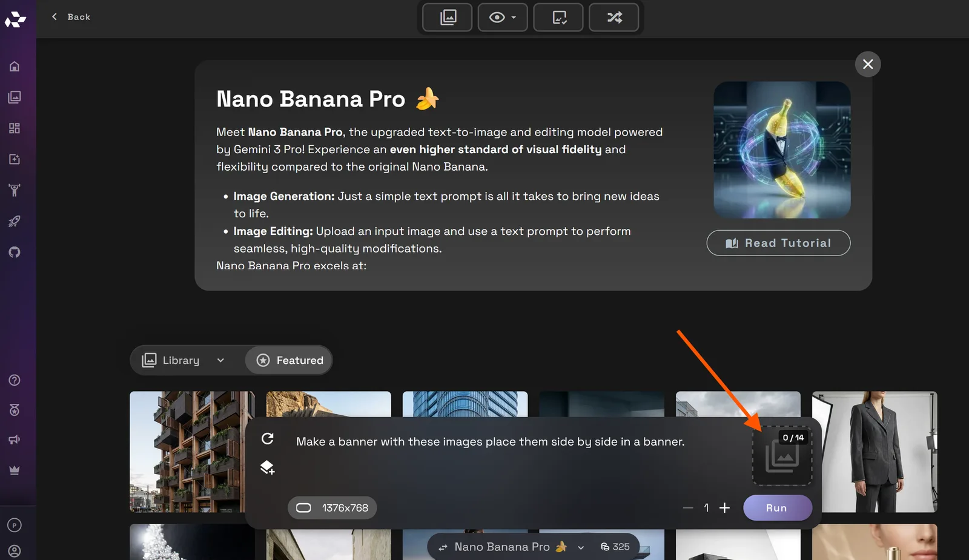Open the eye visibility dropdown in toolbar

pos(503,18)
